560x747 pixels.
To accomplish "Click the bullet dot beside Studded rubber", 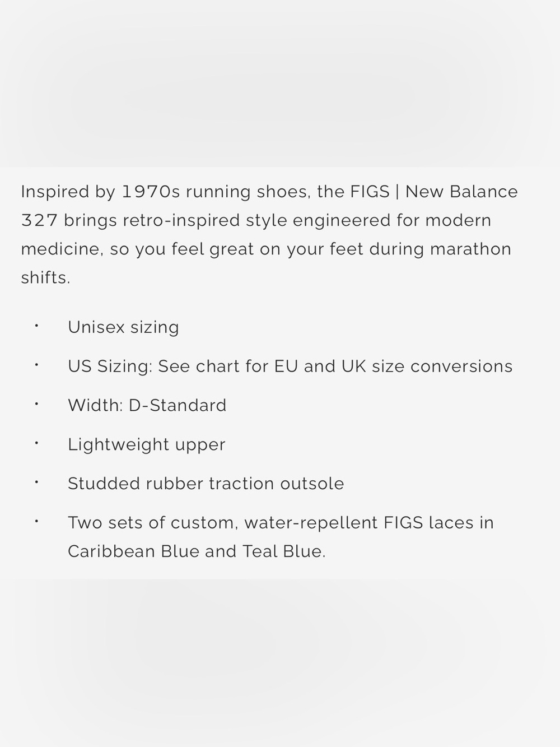I will tap(36, 482).
